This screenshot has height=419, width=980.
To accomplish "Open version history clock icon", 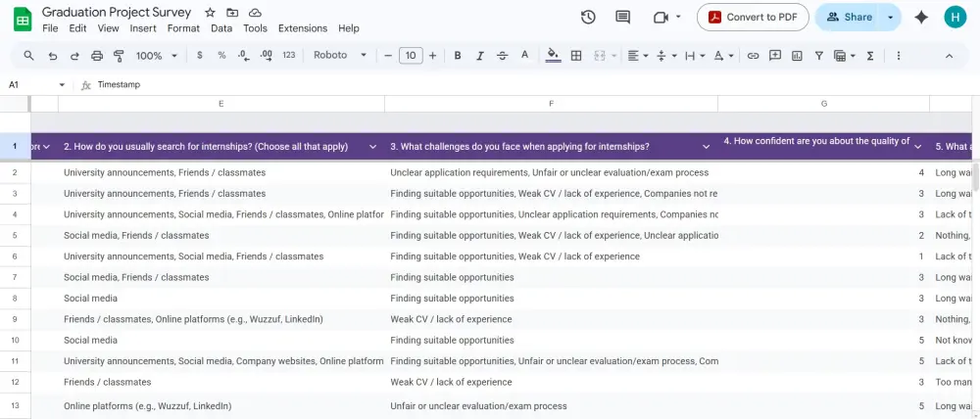I will (x=588, y=18).
